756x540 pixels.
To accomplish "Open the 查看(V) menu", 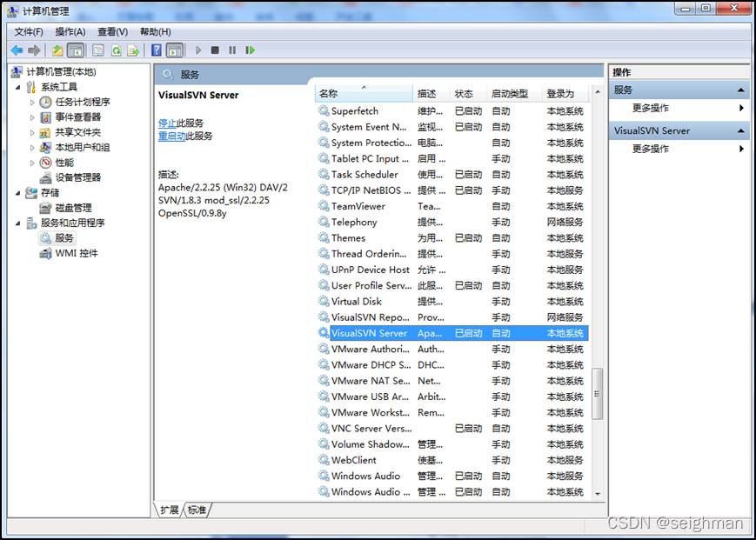I will click(112, 32).
